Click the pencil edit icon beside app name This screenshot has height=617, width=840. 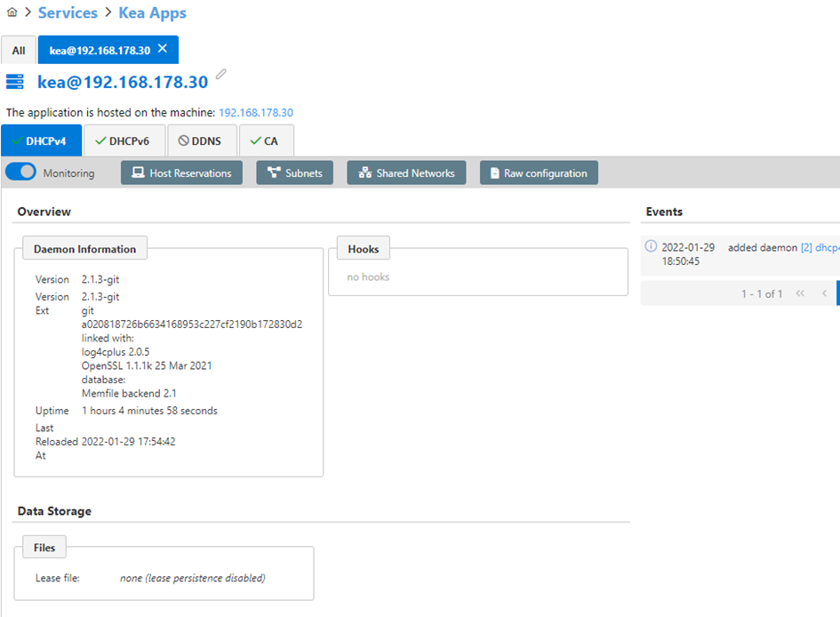pyautogui.click(x=220, y=74)
